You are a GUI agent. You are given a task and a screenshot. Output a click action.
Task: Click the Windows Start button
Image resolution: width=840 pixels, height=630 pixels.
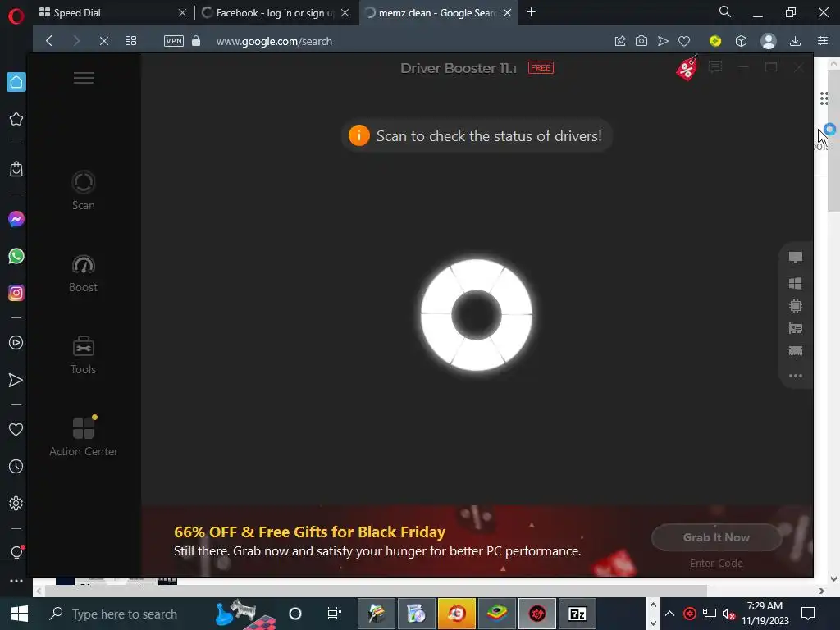click(20, 614)
